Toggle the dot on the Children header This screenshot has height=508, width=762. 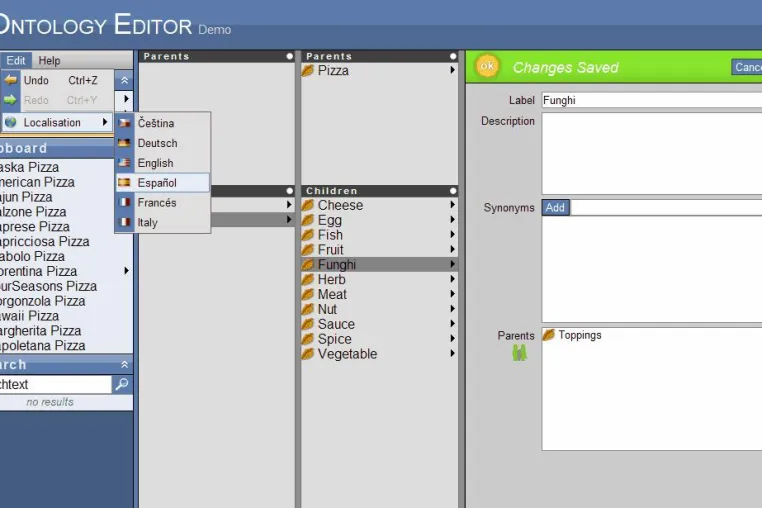[x=453, y=191]
